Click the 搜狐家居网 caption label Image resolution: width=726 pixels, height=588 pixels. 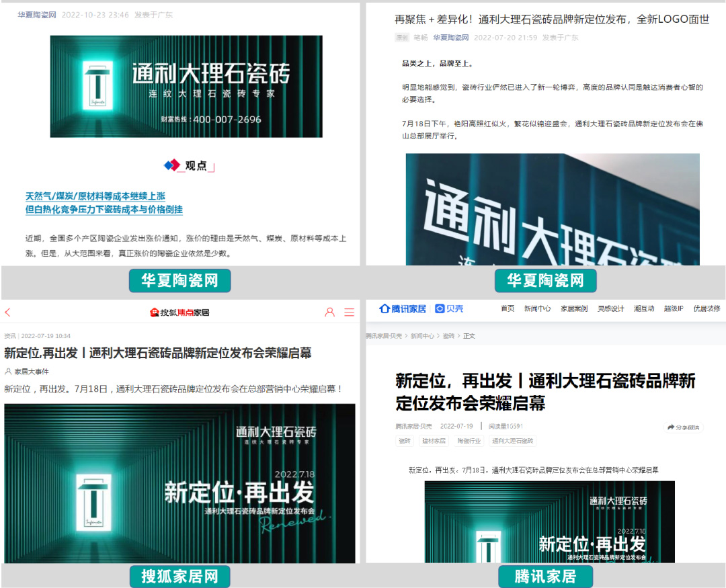[x=179, y=577]
